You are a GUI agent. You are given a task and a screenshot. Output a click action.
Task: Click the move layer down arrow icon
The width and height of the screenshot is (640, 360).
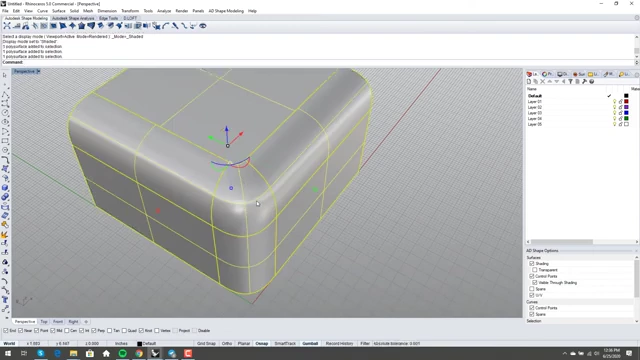pos(556,82)
